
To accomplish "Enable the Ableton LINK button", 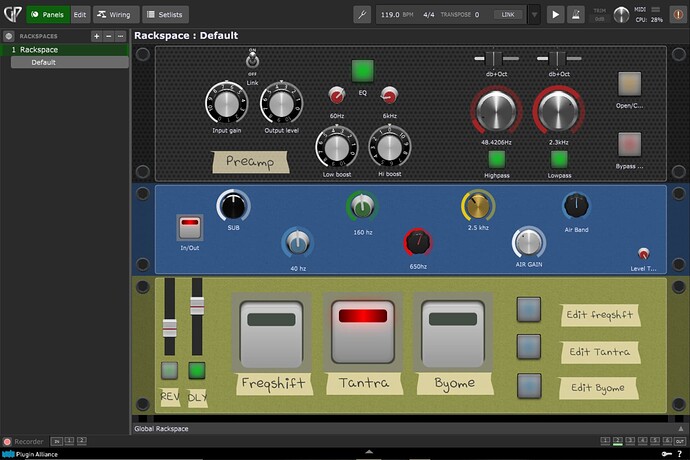I will click(x=508, y=15).
